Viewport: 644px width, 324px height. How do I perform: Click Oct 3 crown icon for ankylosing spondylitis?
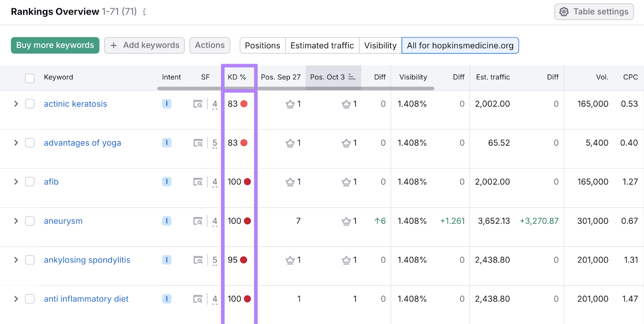click(x=346, y=260)
